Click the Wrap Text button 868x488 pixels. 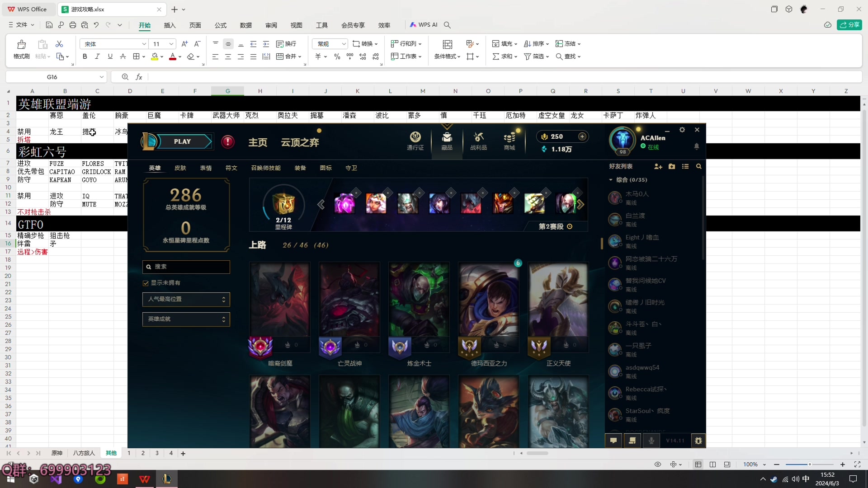coord(286,44)
